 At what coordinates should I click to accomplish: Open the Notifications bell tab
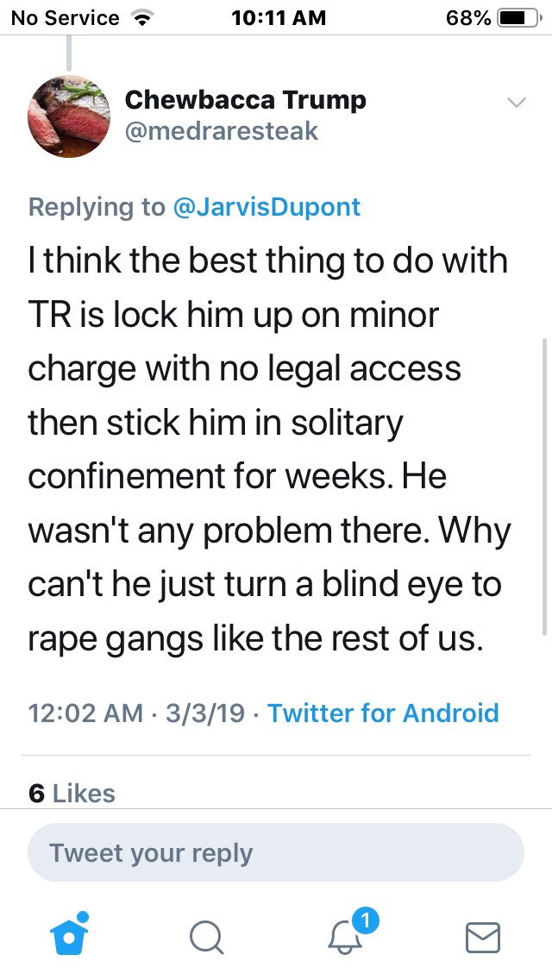pyautogui.click(x=346, y=937)
